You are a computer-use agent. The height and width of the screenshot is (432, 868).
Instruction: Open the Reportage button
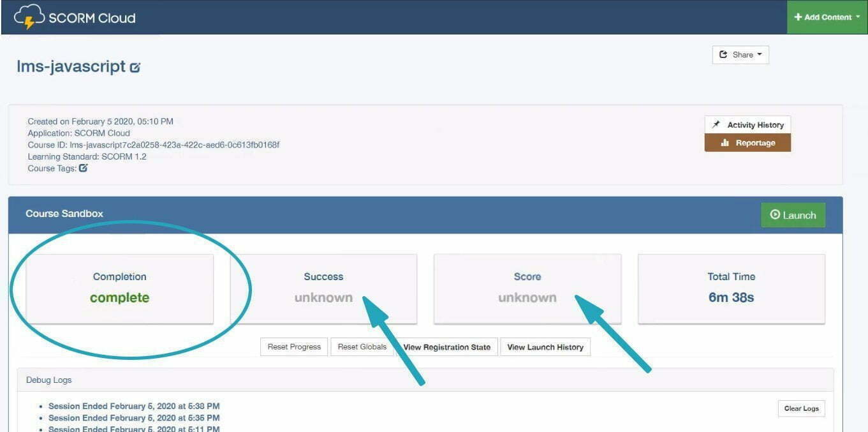(747, 143)
